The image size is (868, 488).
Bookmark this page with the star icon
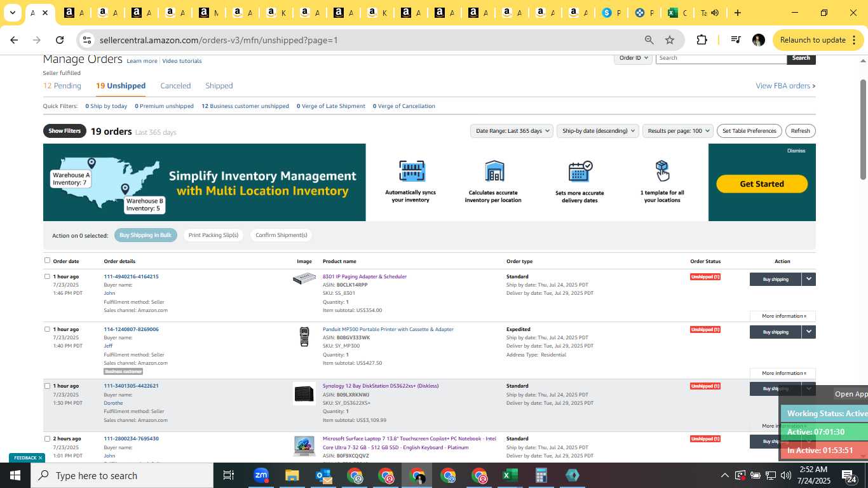coord(670,40)
